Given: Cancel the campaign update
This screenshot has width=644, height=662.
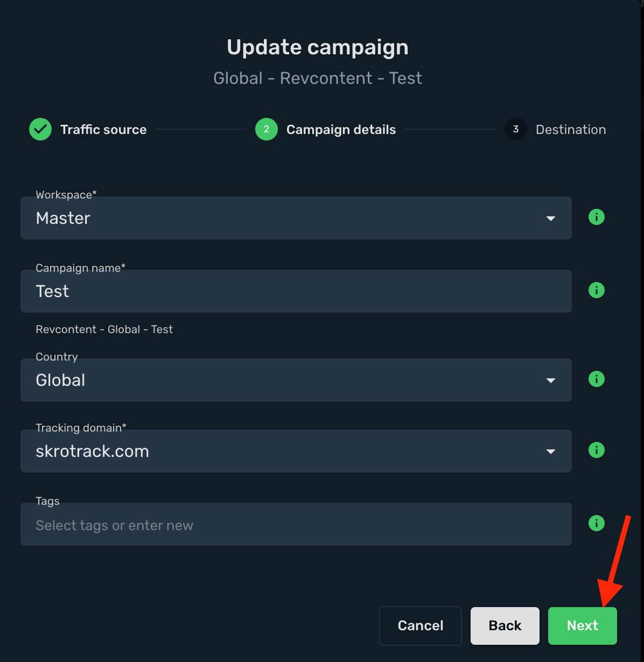Looking at the screenshot, I should click(421, 626).
